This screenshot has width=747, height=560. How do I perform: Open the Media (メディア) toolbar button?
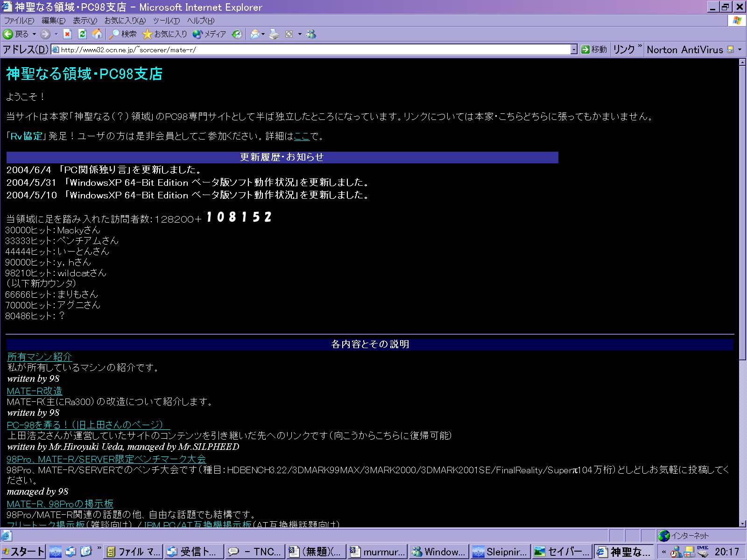click(x=209, y=34)
